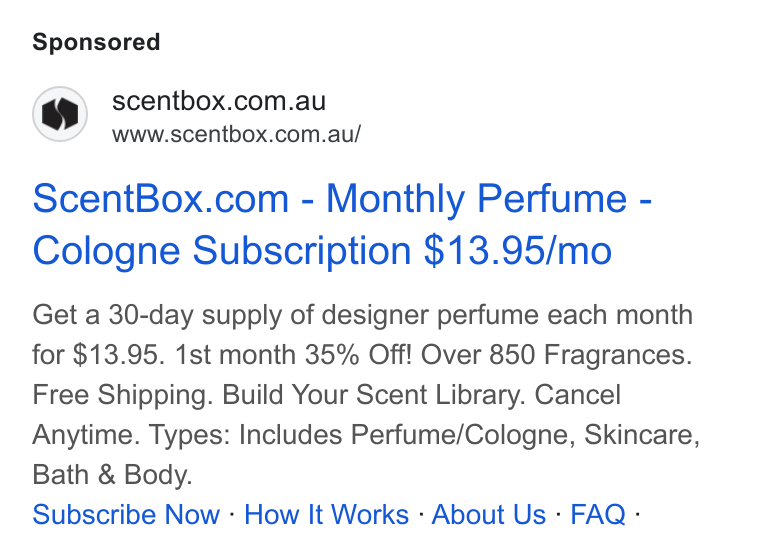The height and width of the screenshot is (558, 760).
Task: Click the Subscribe Now sitelink
Action: 126,514
